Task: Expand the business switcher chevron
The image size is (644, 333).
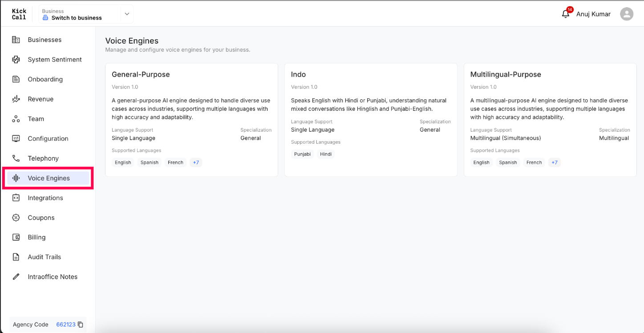Action: [127, 14]
